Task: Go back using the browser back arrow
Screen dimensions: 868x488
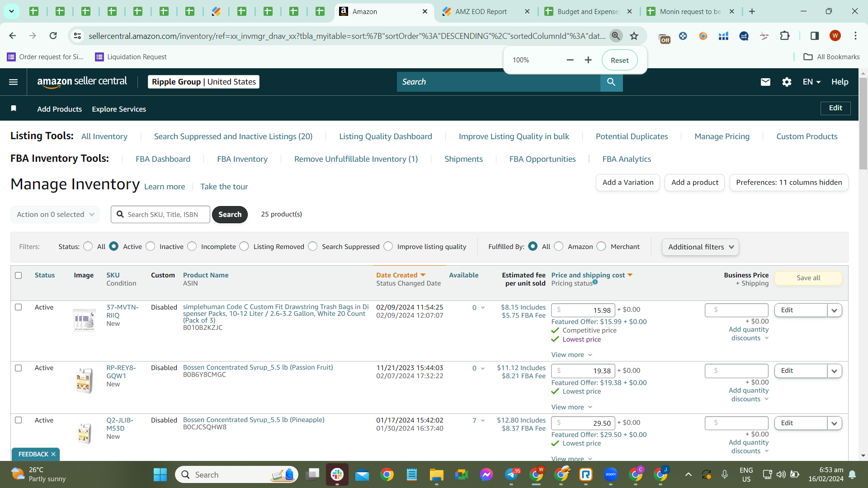Action: (13, 36)
